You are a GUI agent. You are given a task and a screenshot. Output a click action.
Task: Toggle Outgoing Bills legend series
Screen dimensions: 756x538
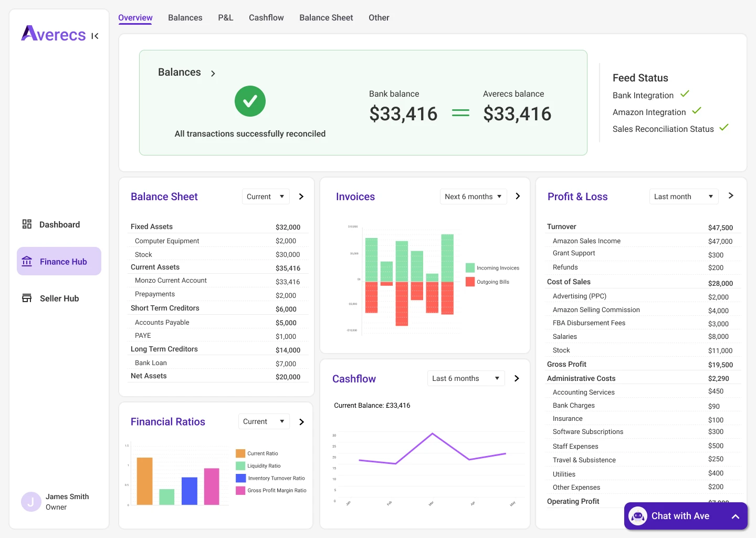coord(470,282)
